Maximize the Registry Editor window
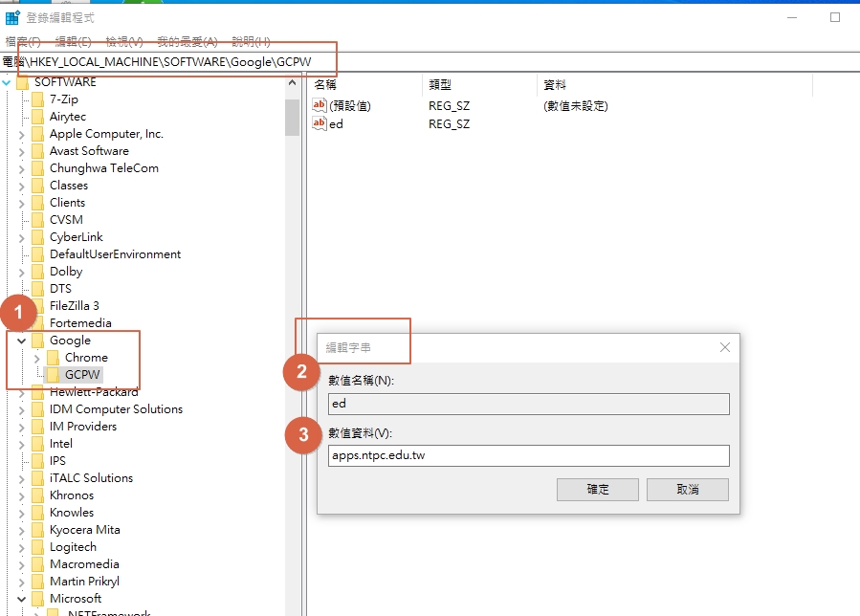The width and height of the screenshot is (860, 616). point(835,17)
